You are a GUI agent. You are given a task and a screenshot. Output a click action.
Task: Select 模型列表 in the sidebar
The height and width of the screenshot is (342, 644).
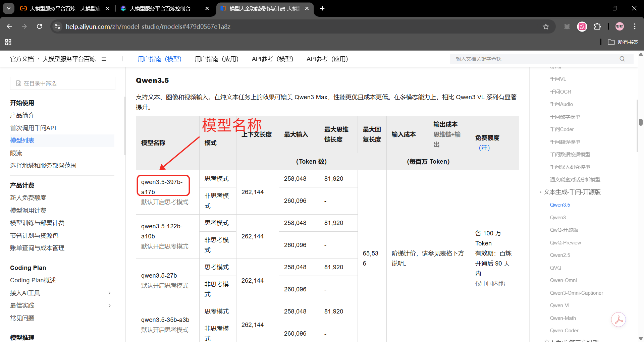[22, 140]
